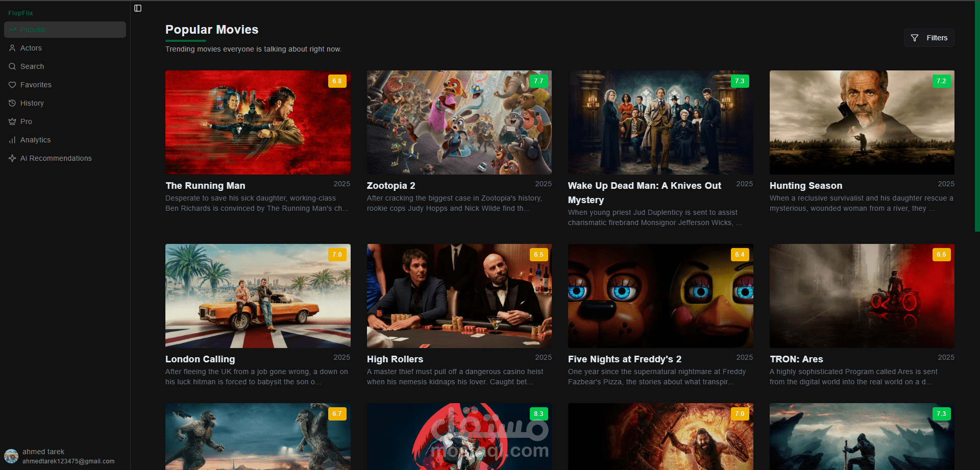This screenshot has height=470, width=980.
Task: Open the Popular menu item
Action: (65, 30)
